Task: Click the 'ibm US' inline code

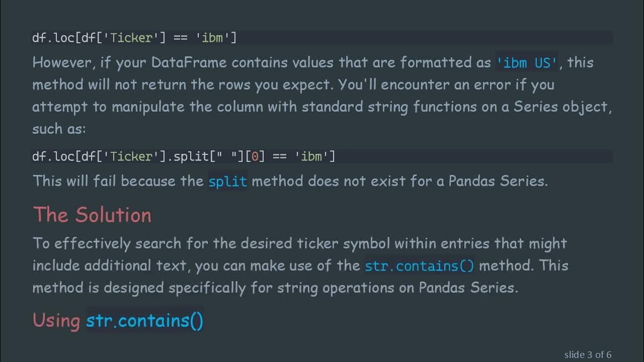Action: click(527, 63)
